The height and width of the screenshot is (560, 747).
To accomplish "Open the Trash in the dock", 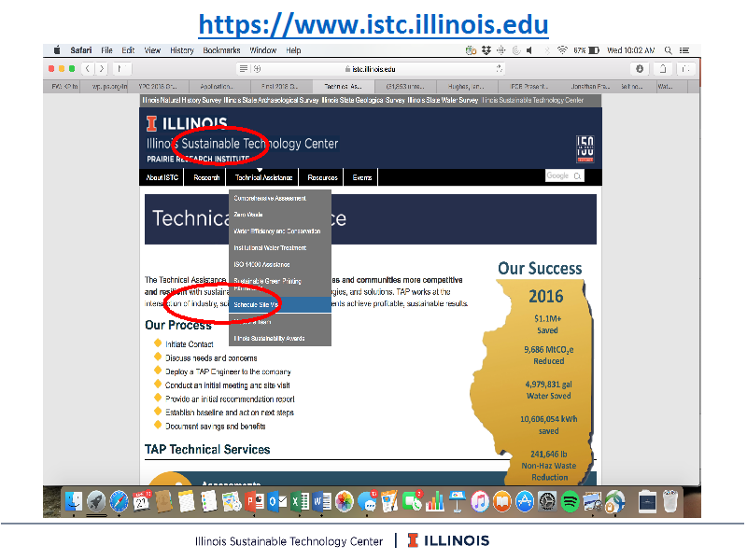I will click(669, 501).
